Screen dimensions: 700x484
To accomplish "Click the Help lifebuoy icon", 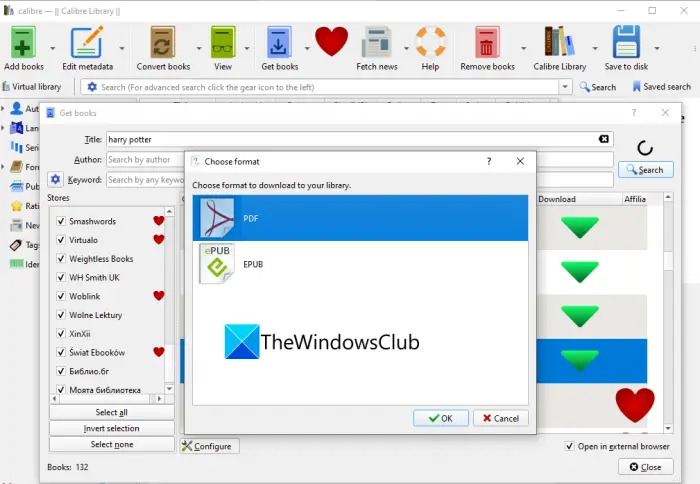I will tap(430, 42).
